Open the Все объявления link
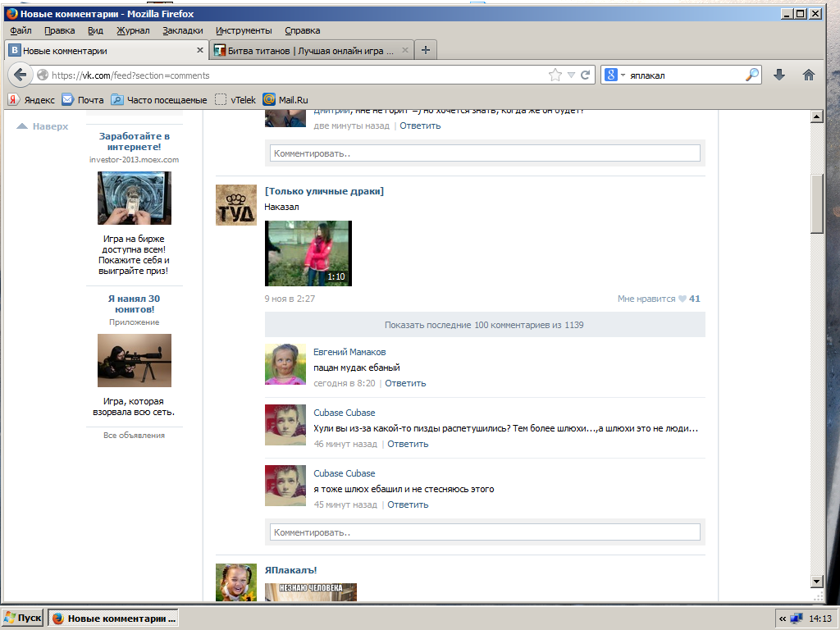 pyautogui.click(x=134, y=435)
